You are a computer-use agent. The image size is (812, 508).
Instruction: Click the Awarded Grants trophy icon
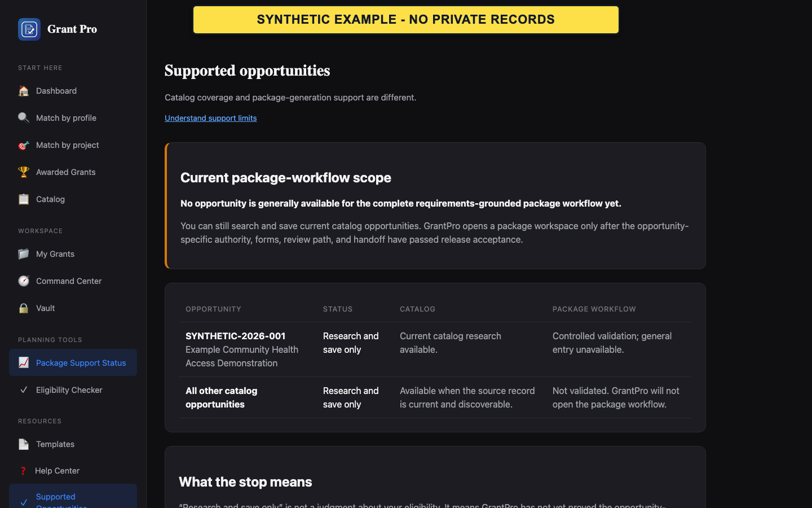coord(24,172)
